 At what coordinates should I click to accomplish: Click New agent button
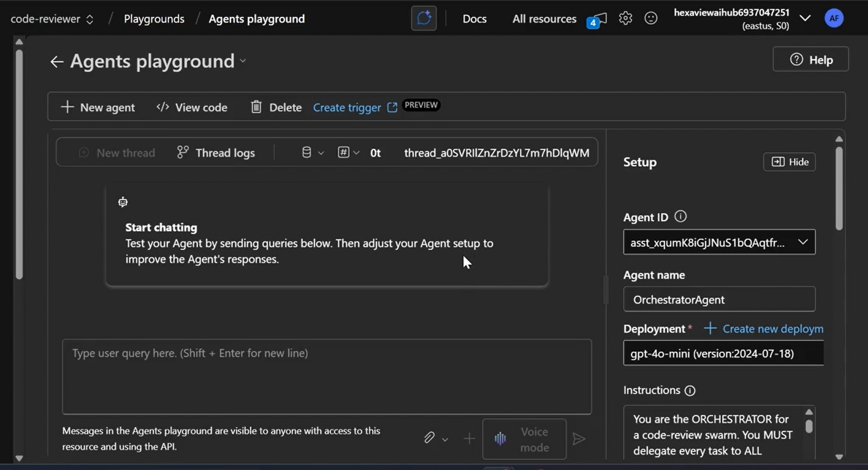[98, 107]
